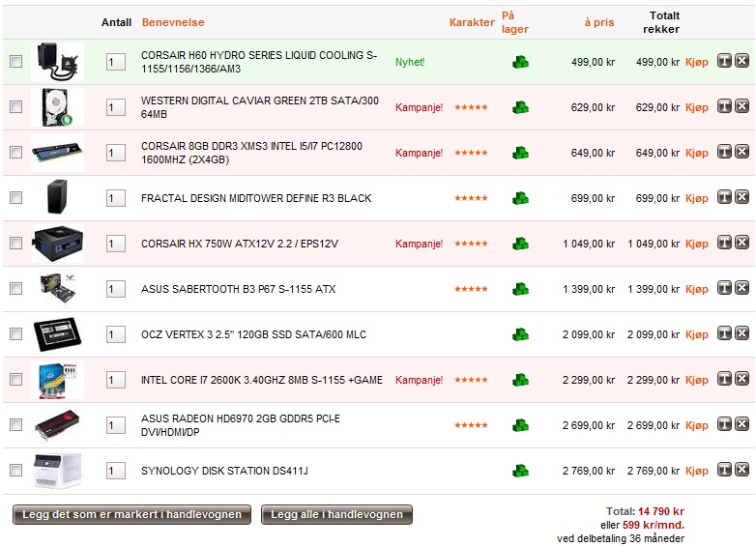Sort by Benevnelse column header
Screen dimensions: 756x547
173,22
